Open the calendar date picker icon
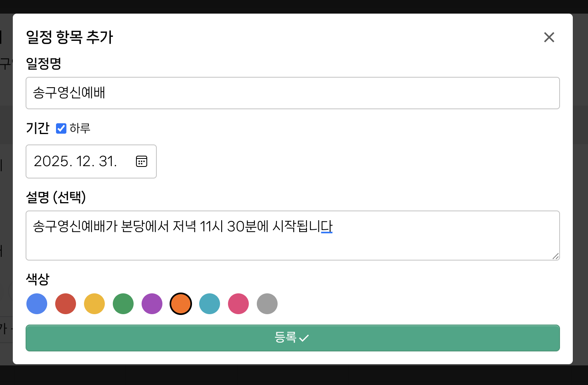The height and width of the screenshot is (385, 588). point(142,161)
